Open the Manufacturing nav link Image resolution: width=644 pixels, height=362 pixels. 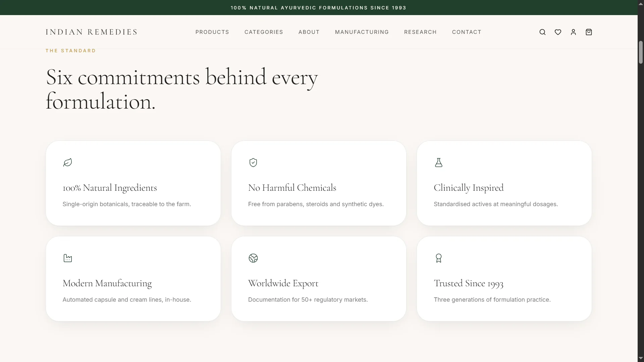click(362, 32)
